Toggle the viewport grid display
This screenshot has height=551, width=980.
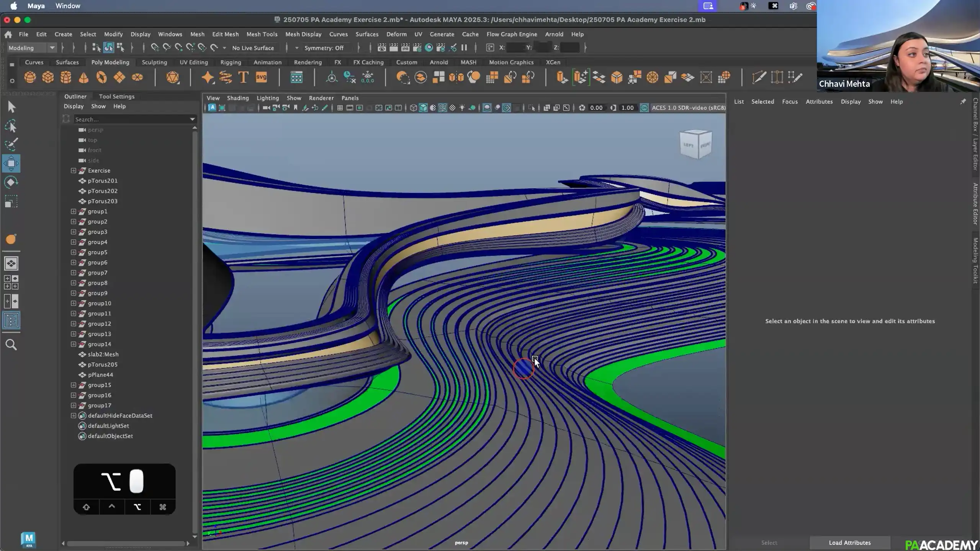coord(340,108)
